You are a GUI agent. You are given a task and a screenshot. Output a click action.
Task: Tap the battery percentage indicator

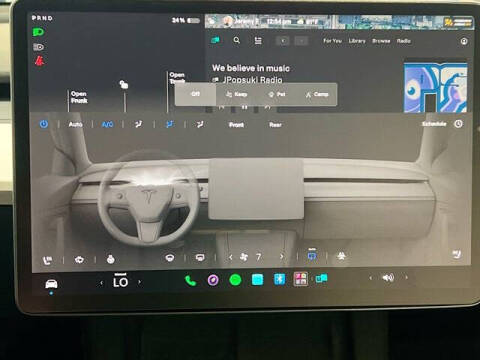[185, 21]
